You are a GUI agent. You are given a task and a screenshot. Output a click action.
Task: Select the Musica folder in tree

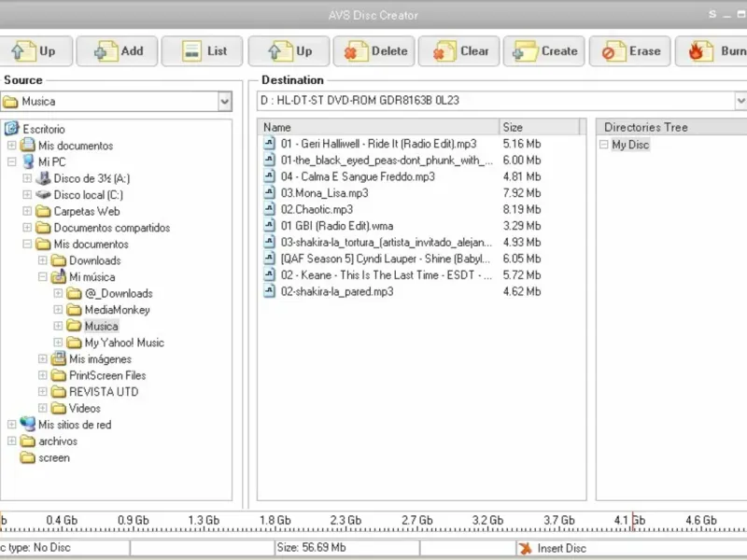(101, 326)
